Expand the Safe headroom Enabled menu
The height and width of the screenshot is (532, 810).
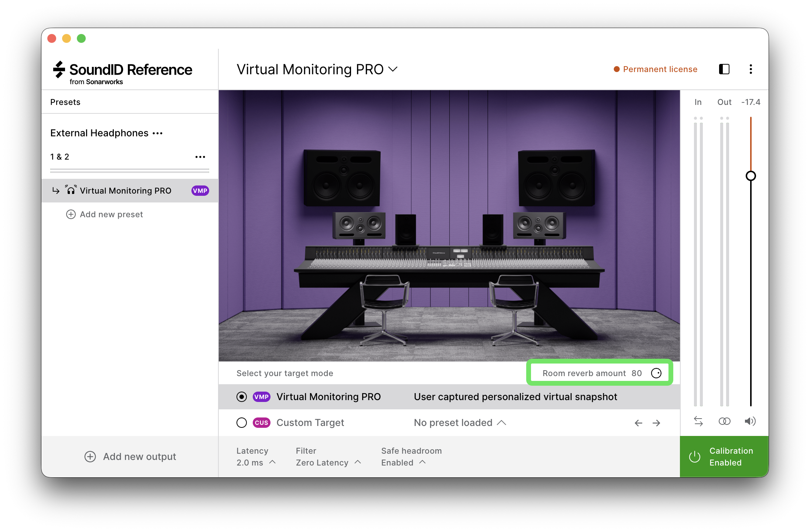[x=404, y=463]
